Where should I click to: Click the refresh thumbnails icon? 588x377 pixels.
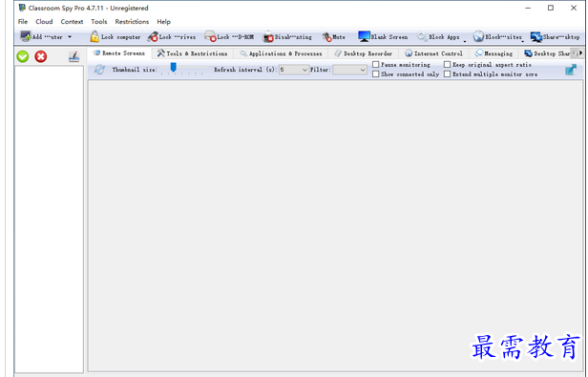tap(99, 70)
